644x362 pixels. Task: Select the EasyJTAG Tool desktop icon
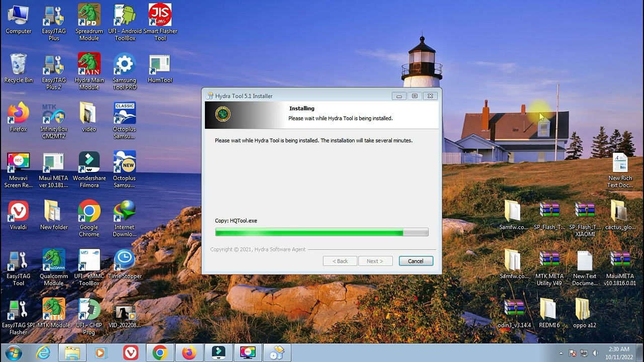(19, 267)
